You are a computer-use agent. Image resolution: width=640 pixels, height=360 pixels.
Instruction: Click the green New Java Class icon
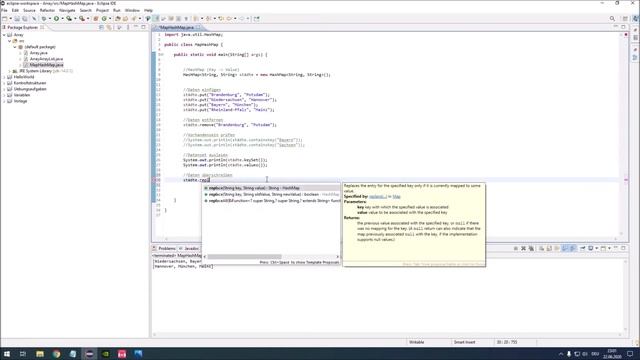click(104, 18)
